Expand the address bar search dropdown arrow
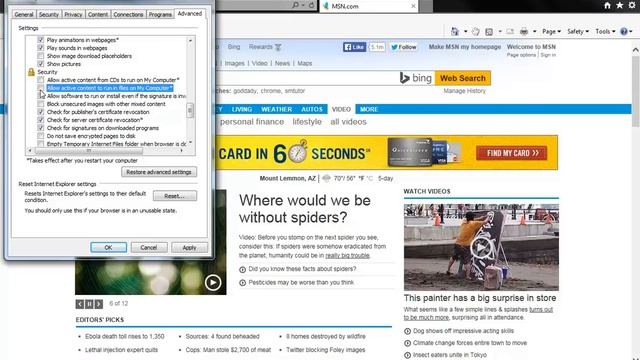The height and width of the screenshot is (360, 640). pos(303,5)
